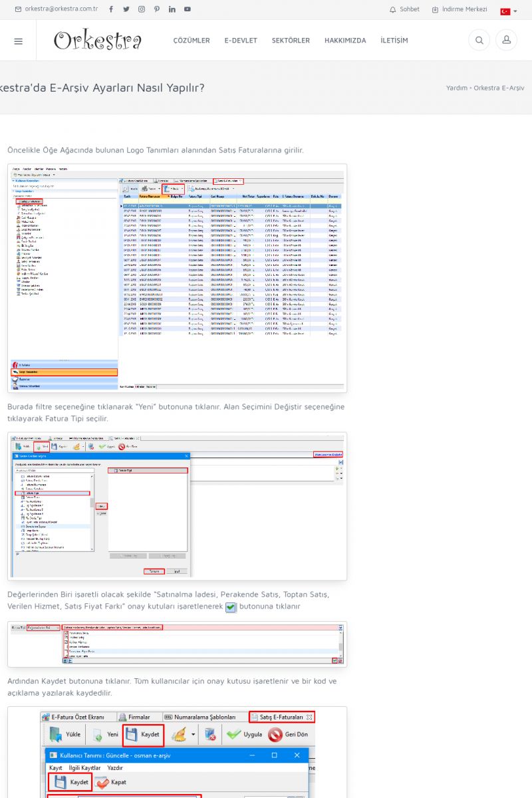Go to the İLETİŞİM page
The height and width of the screenshot is (798, 532).
394,41
